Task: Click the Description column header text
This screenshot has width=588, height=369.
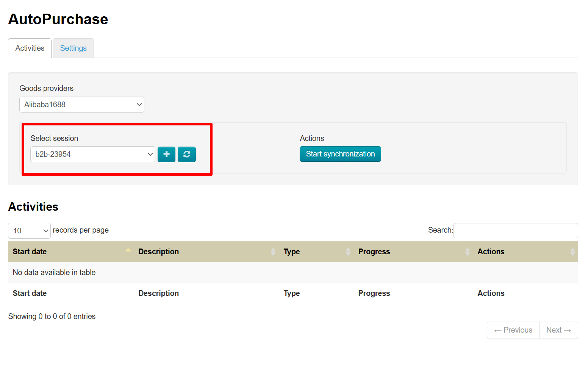Action: point(158,252)
